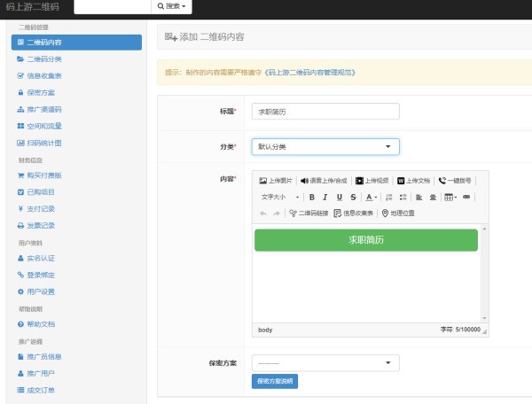The width and height of the screenshot is (532, 404).
Task: Toggle underline formatting in editor
Action: coord(340,197)
